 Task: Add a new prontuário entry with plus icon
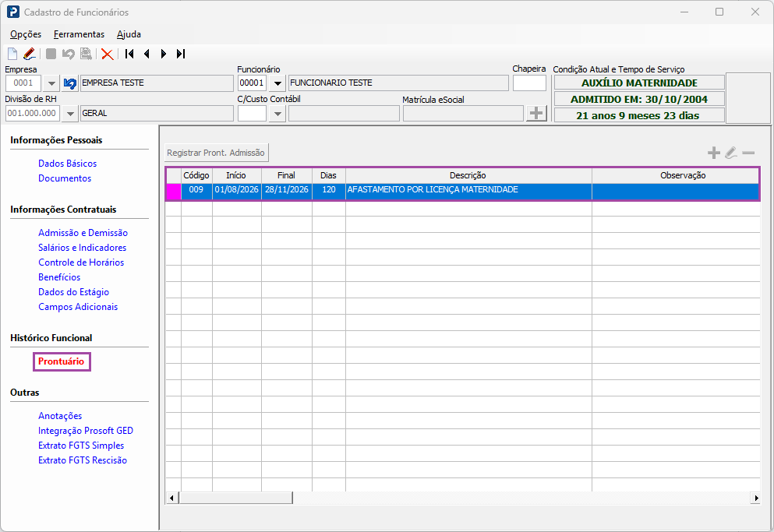click(714, 153)
